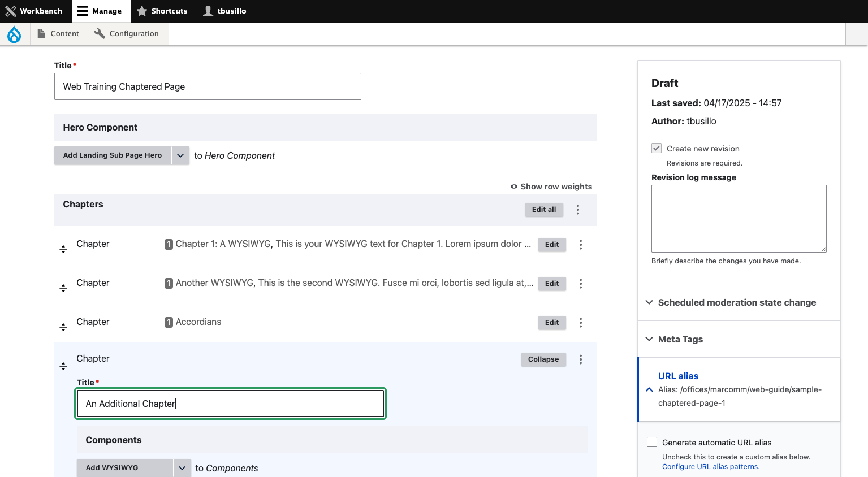
Task: Click the Add WYSIWYG button
Action: [124, 468]
